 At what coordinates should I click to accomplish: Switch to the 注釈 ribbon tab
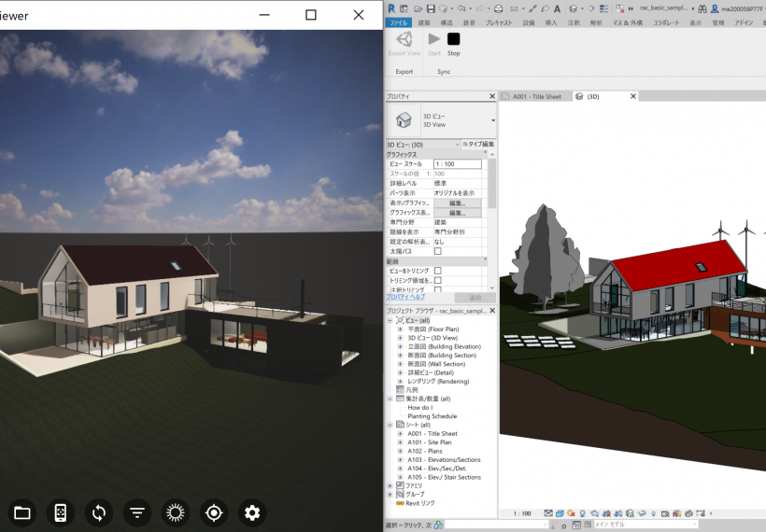574,22
